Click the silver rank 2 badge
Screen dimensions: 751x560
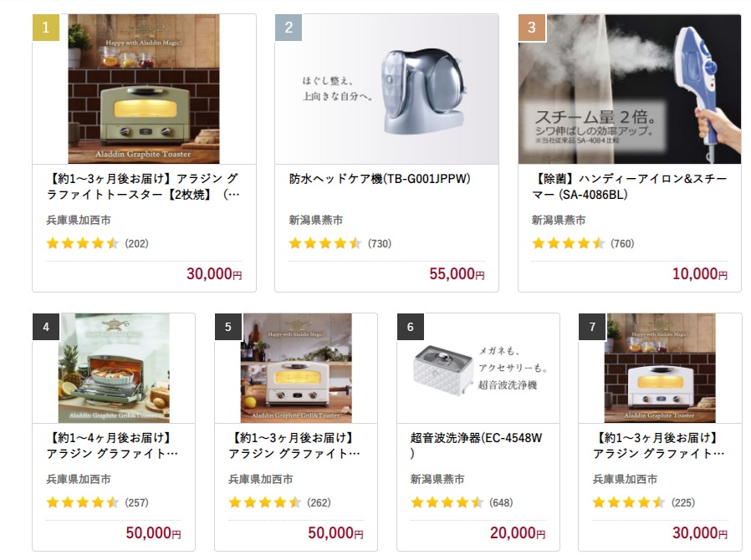[x=289, y=28]
